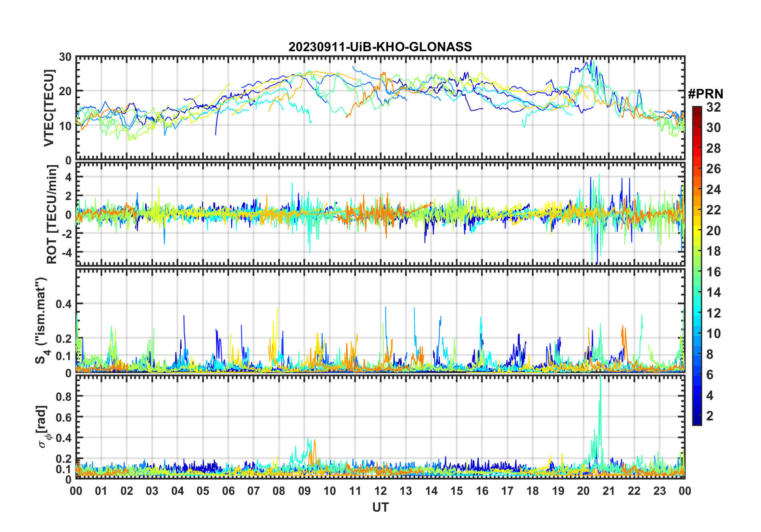Click x-axis hour label 17
The image size is (761, 532).
(507, 491)
